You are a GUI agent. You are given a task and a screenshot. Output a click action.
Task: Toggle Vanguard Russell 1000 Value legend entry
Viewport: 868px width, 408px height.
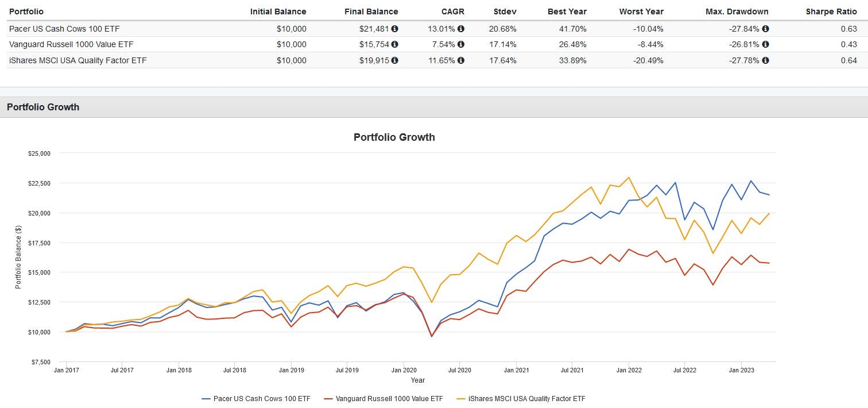[389, 398]
